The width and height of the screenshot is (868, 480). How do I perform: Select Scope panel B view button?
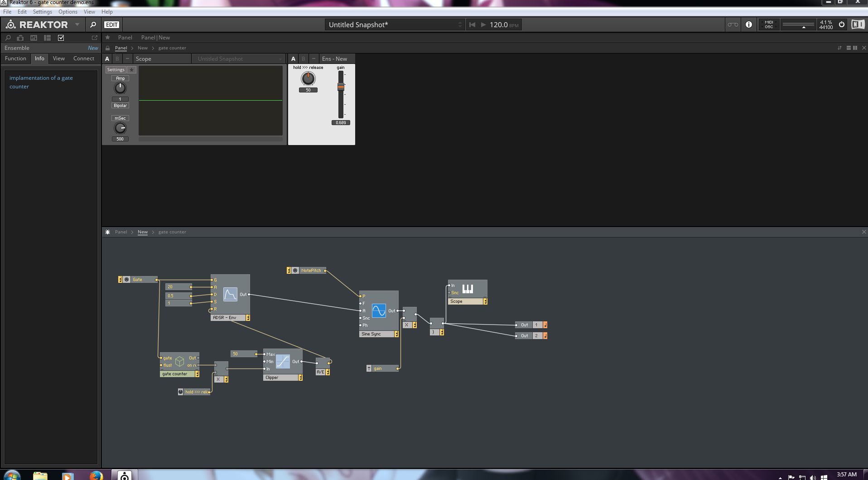(x=117, y=59)
